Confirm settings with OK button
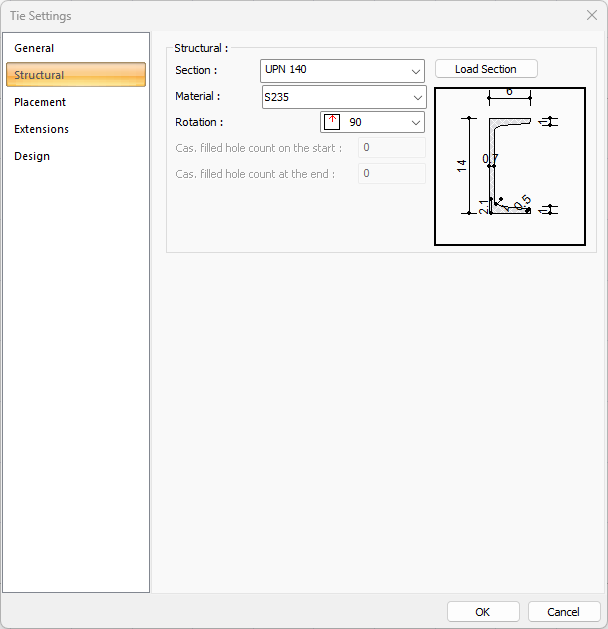This screenshot has width=608, height=629. click(x=483, y=612)
